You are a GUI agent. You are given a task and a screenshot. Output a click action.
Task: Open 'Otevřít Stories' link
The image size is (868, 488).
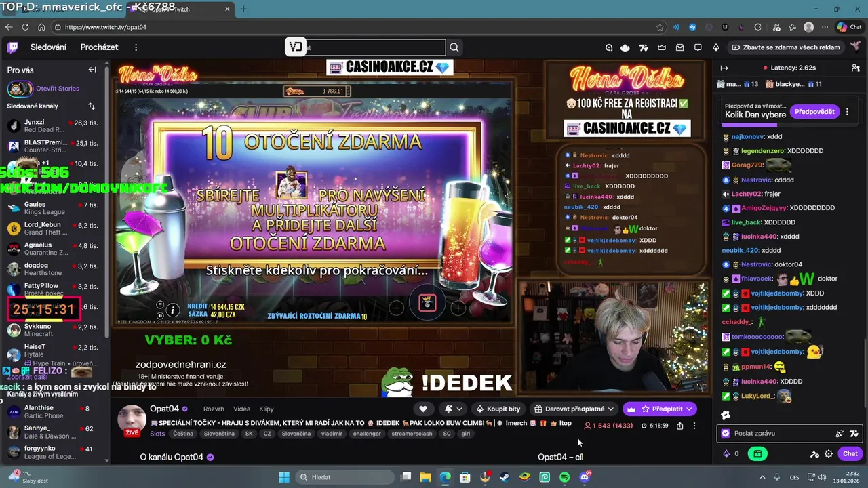coord(58,89)
